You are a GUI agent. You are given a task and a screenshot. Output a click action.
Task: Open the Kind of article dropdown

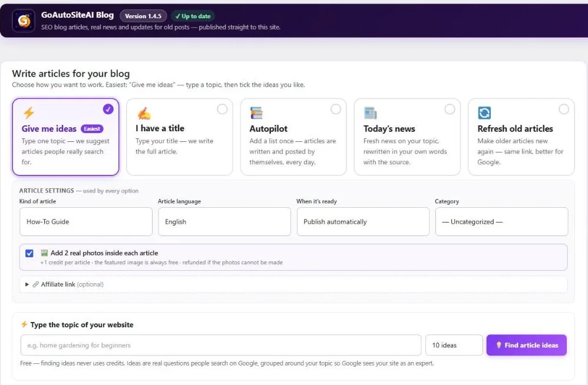click(x=86, y=222)
